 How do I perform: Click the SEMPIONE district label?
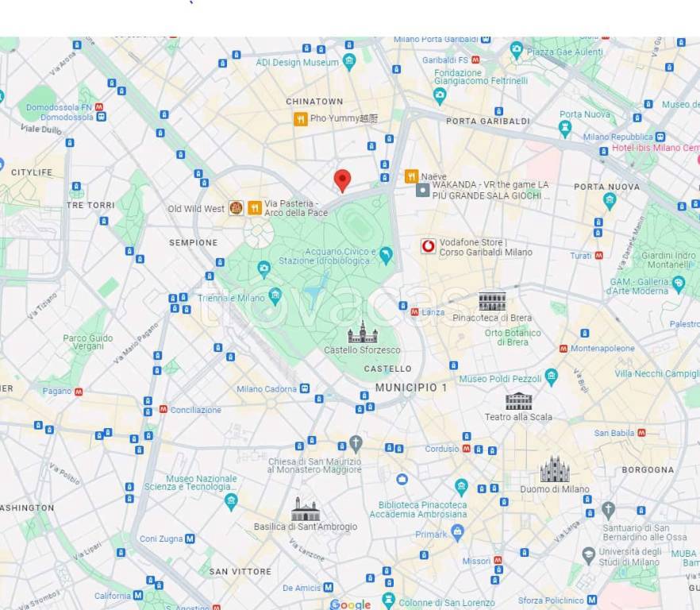(194, 243)
